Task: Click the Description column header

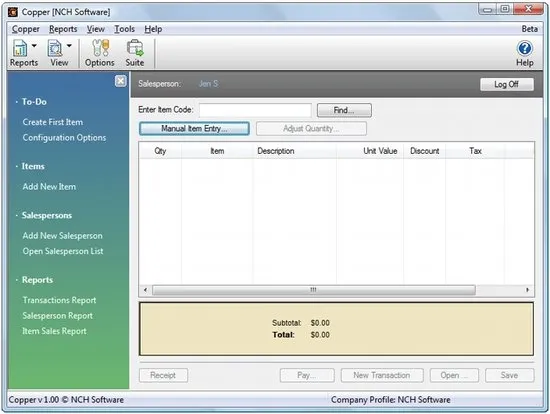Action: coord(295,151)
